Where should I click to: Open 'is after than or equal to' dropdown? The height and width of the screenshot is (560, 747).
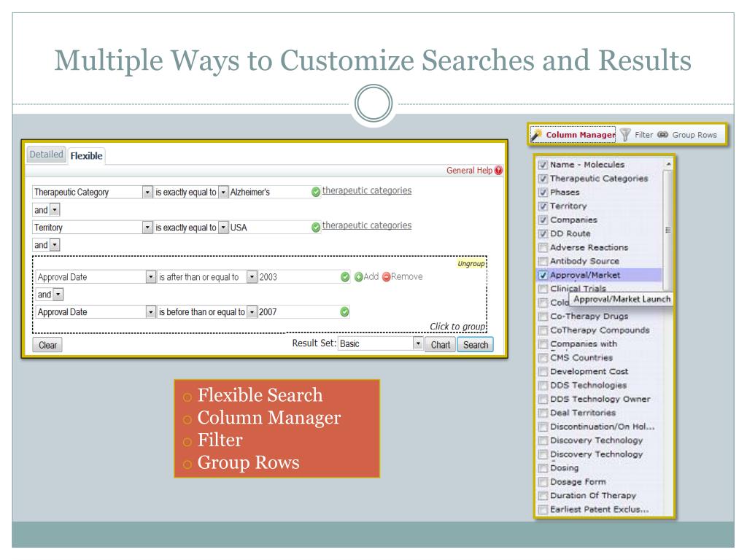coord(252,276)
